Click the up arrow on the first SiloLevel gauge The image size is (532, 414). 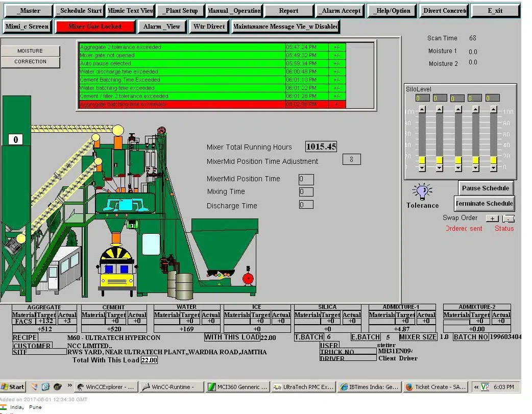pos(421,109)
